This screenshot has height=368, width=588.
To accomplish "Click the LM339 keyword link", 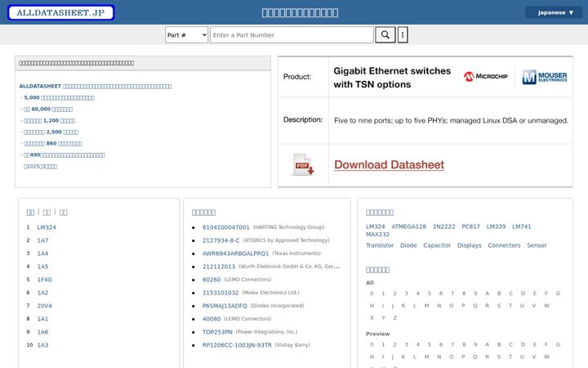I will 497,227.
